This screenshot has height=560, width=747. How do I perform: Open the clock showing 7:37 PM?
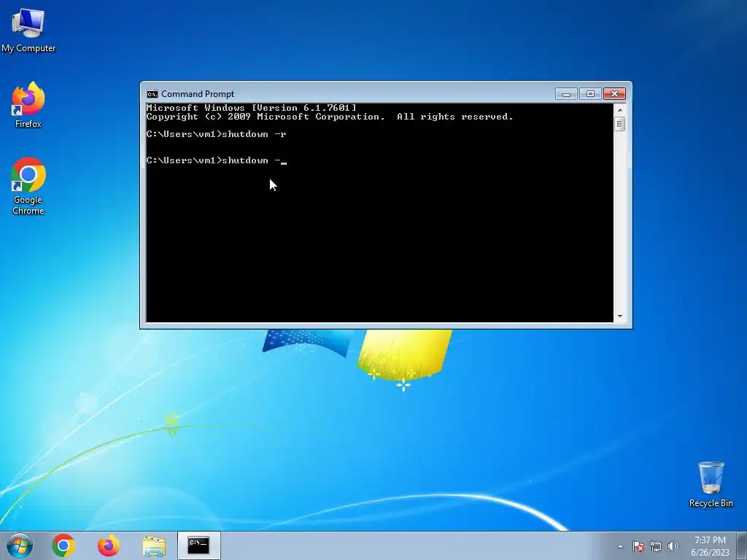[710, 545]
